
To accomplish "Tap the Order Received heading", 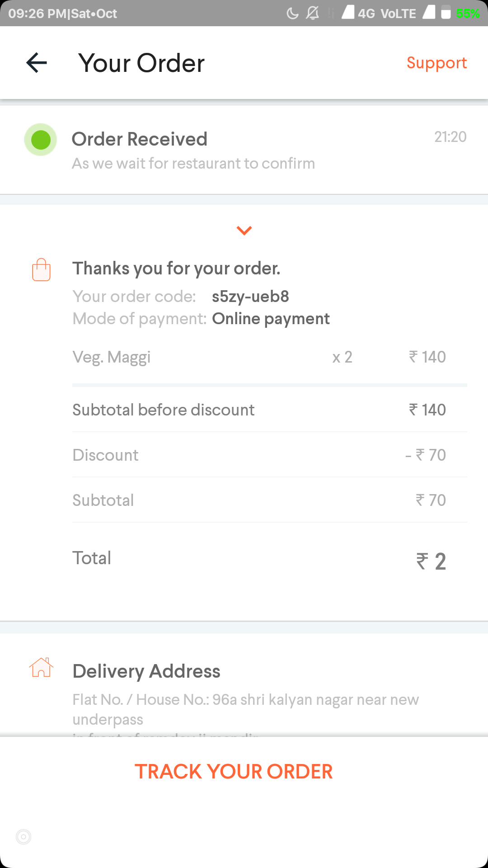I will click(139, 139).
